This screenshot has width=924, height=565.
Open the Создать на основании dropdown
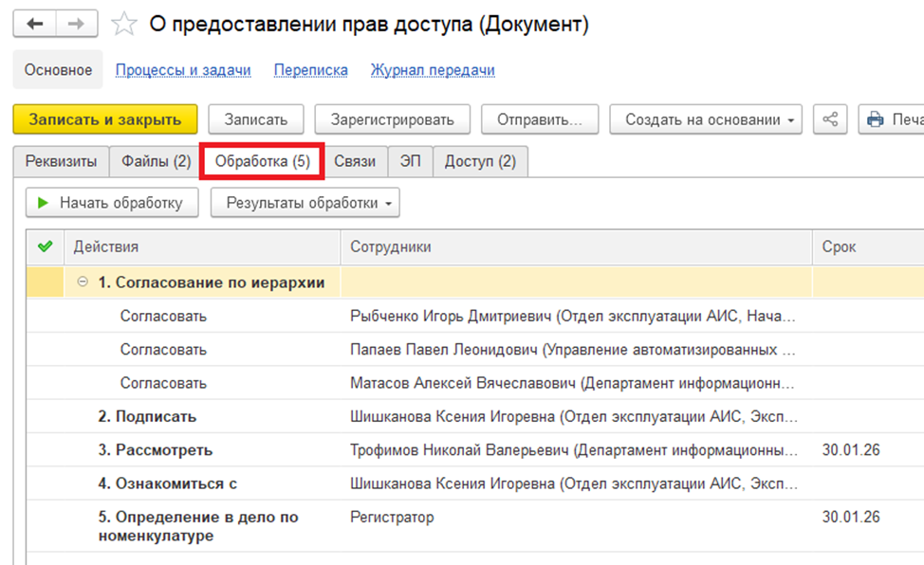coord(705,119)
